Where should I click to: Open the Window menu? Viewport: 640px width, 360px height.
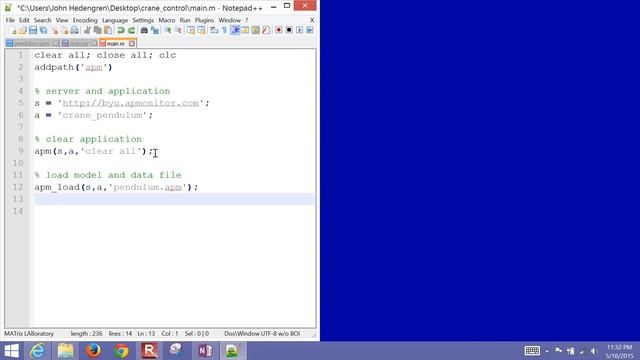229,20
